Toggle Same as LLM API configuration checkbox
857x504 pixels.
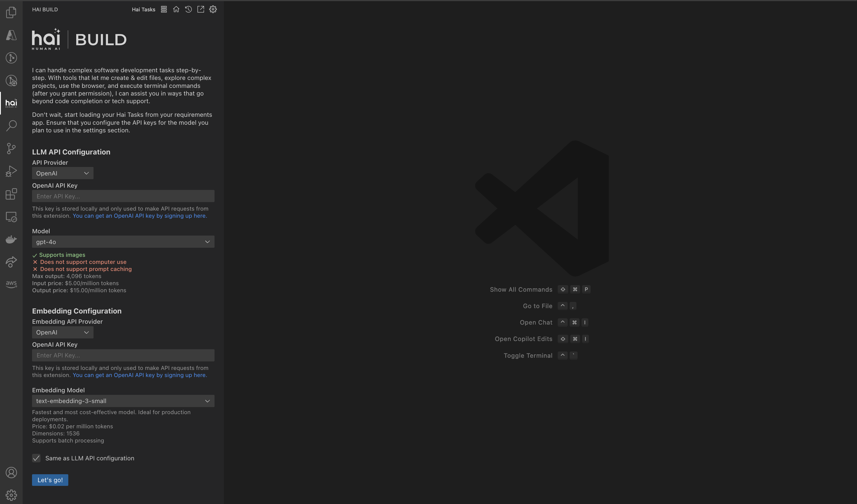pos(36,458)
